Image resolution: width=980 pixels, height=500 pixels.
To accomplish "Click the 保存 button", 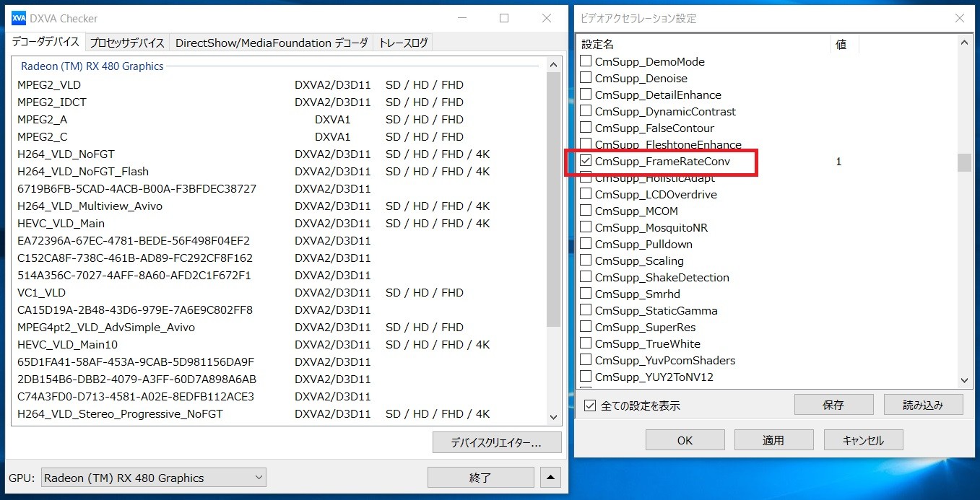I will click(x=833, y=405).
